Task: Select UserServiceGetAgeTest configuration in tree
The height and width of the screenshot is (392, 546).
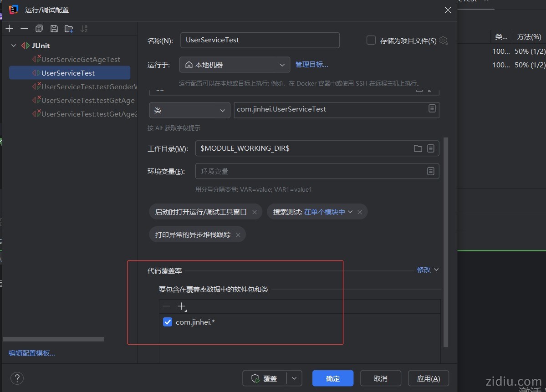Action: pyautogui.click(x=81, y=59)
